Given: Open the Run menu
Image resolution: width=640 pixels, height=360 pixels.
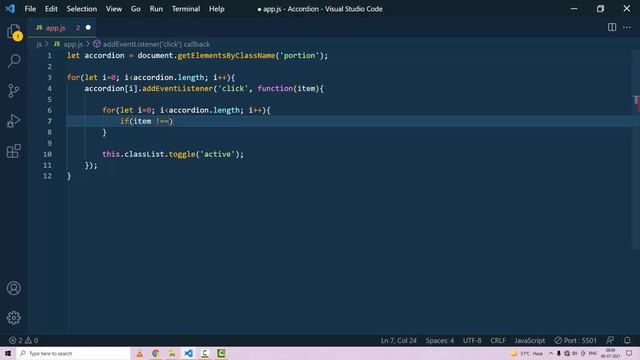Looking at the screenshot, I should (x=156, y=9).
